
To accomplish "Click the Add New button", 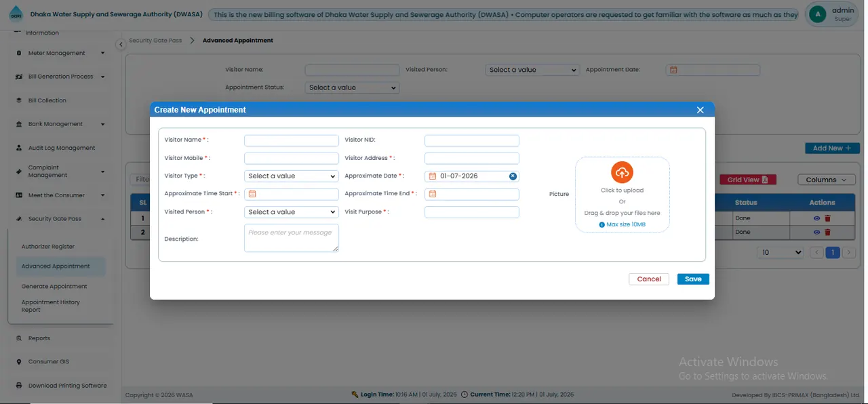I will pyautogui.click(x=832, y=148).
